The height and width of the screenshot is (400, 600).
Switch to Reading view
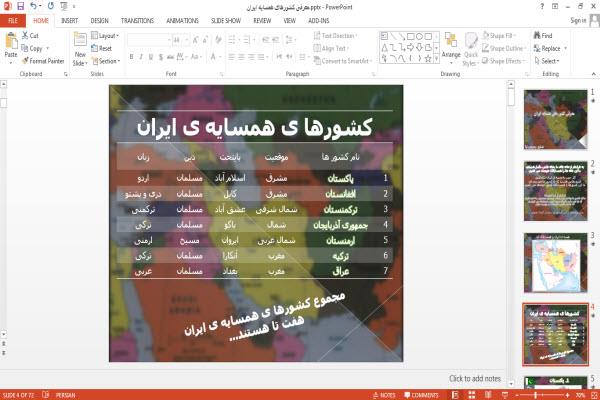[488, 395]
